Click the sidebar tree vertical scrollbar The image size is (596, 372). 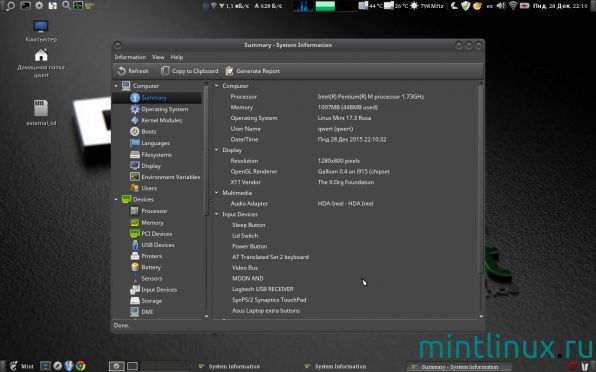[x=206, y=150]
